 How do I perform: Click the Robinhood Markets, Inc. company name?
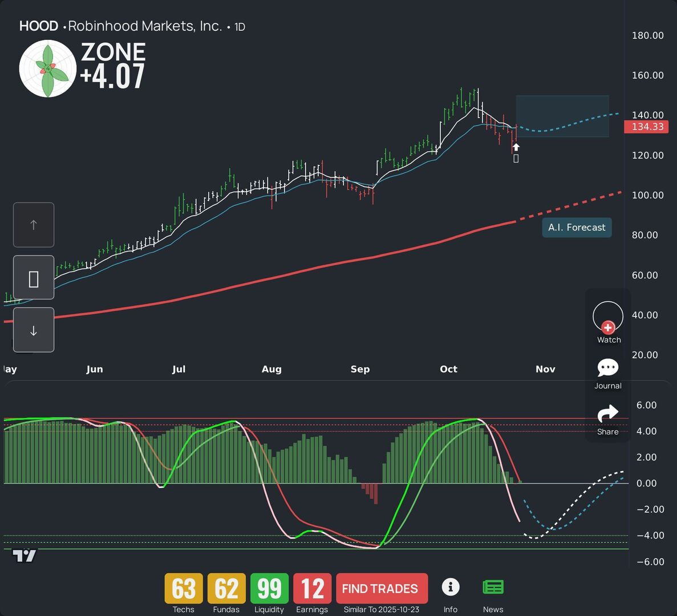(x=145, y=26)
